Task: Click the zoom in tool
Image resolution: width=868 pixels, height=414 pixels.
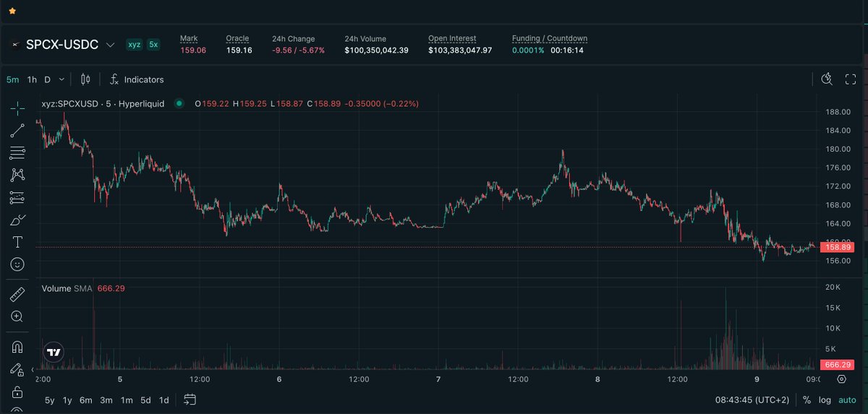Action: 17,316
